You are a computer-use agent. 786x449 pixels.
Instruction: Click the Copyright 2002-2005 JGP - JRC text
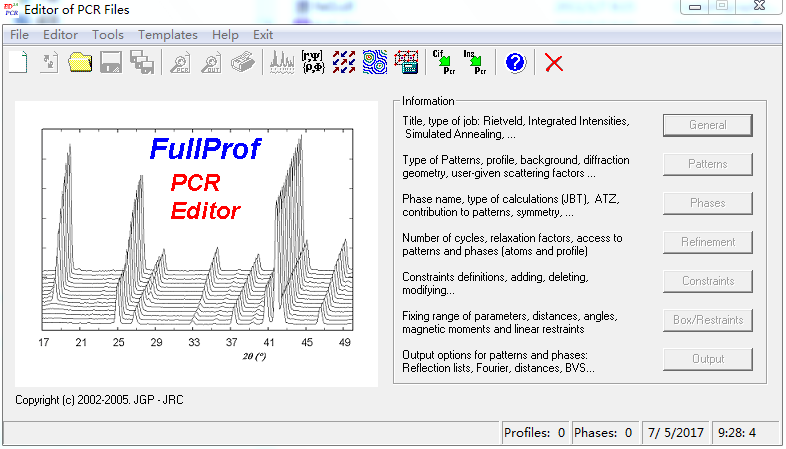99,400
